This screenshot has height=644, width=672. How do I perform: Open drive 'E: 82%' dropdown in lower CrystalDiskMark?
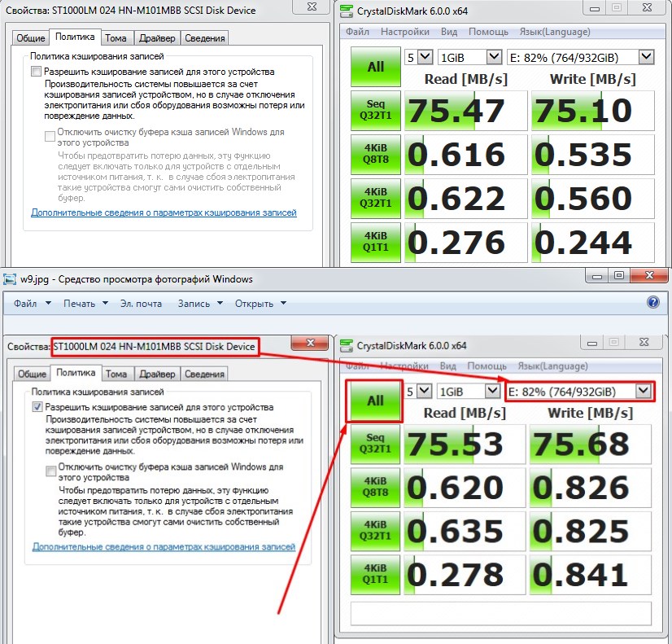[644, 391]
